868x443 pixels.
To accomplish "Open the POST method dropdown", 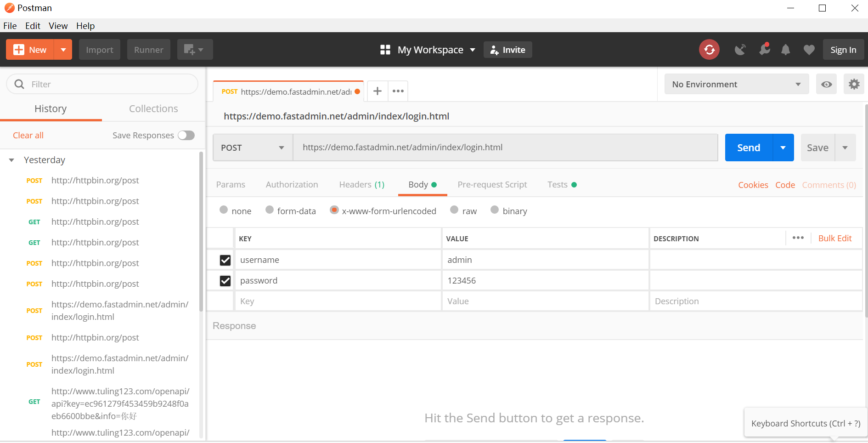I will pyautogui.click(x=253, y=148).
